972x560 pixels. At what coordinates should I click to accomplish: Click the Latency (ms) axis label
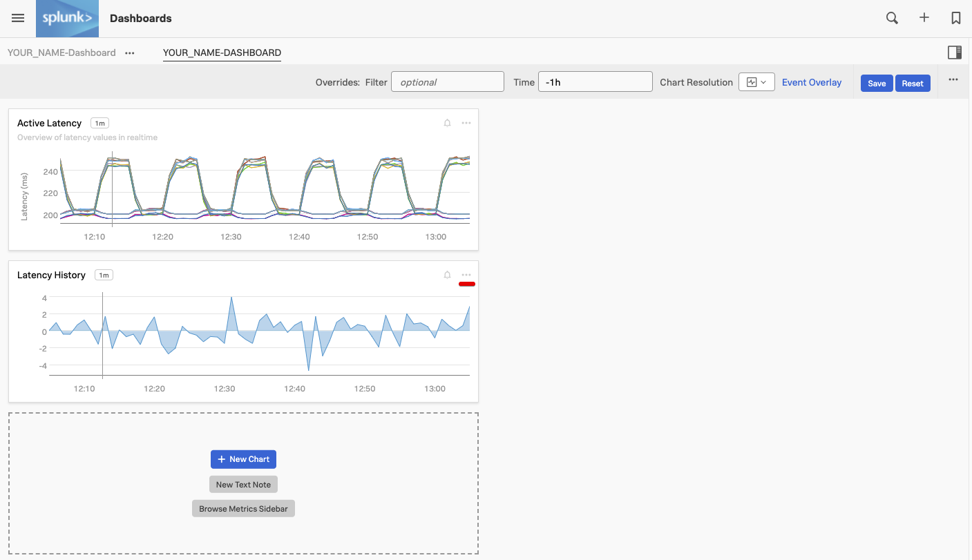point(25,196)
